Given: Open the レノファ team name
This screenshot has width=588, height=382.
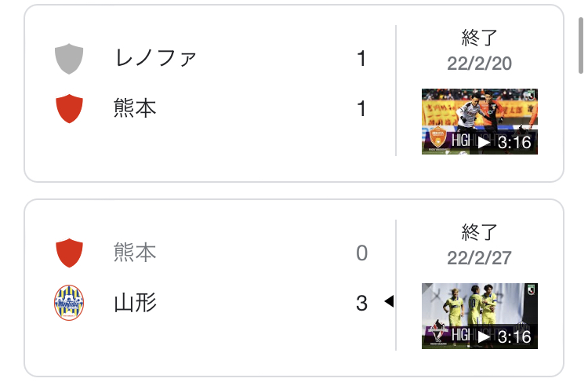Looking at the screenshot, I should [154, 59].
